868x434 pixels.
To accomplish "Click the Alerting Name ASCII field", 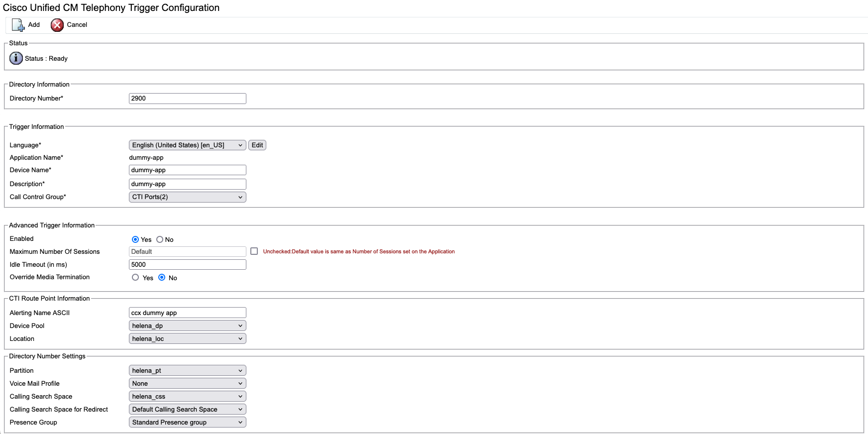I will click(187, 313).
